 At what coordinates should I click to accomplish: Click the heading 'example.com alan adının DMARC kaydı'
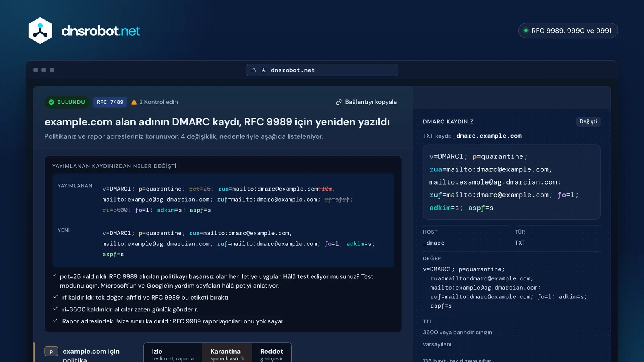[x=217, y=122]
